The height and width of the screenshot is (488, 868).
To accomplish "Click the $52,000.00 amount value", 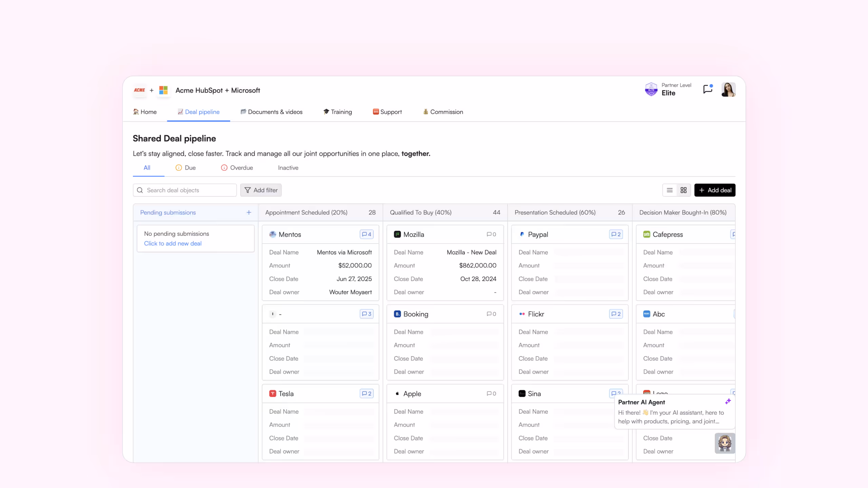I will click(x=355, y=265).
